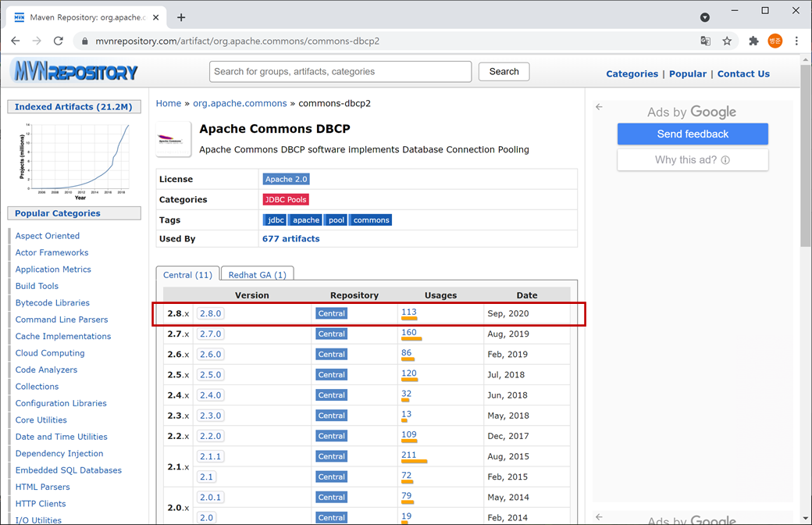Viewport: 812px width, 525px height.
Task: Click Send feedback in the ad panel
Action: [x=693, y=134]
